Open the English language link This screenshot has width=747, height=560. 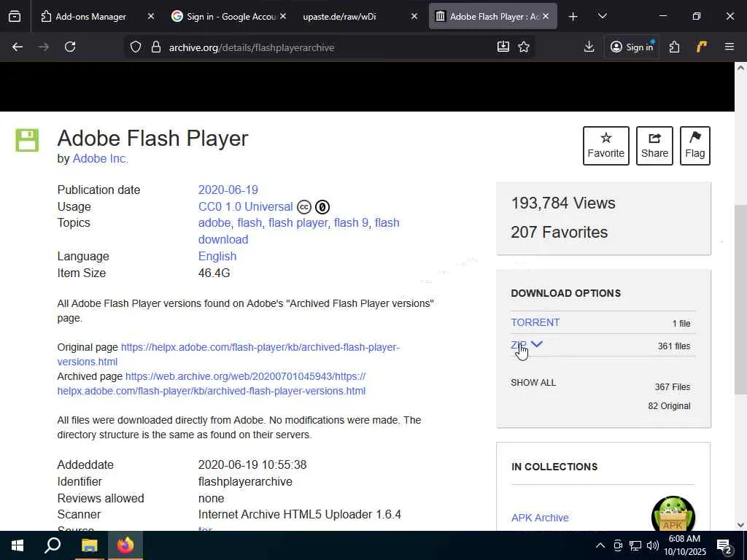tap(217, 256)
